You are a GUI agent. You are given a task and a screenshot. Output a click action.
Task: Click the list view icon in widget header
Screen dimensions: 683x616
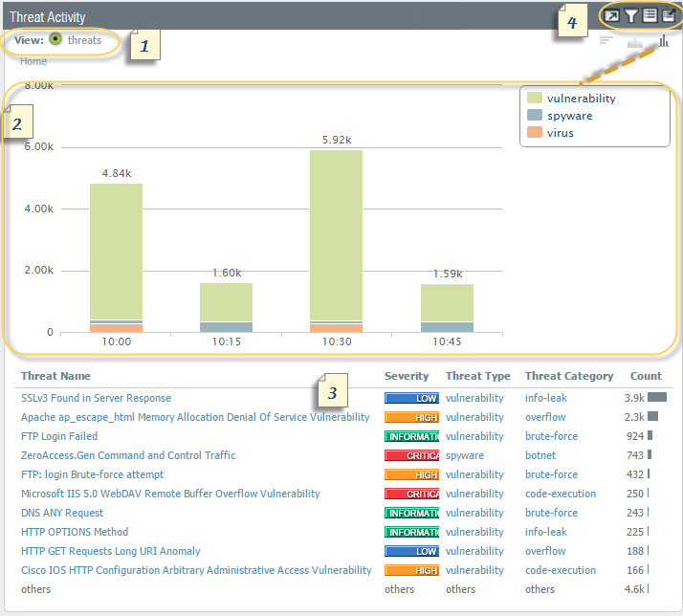650,15
